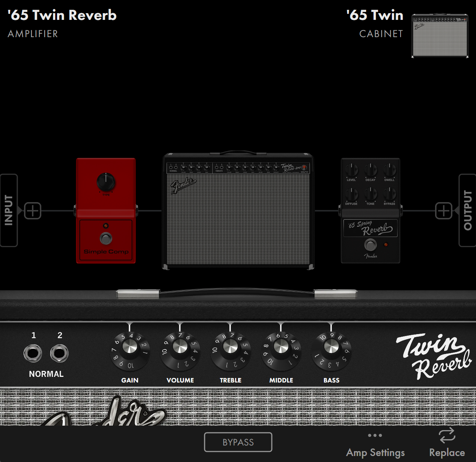Click the INPUT tab on left edge
Screen dimensions: 476x462
tap(9, 210)
